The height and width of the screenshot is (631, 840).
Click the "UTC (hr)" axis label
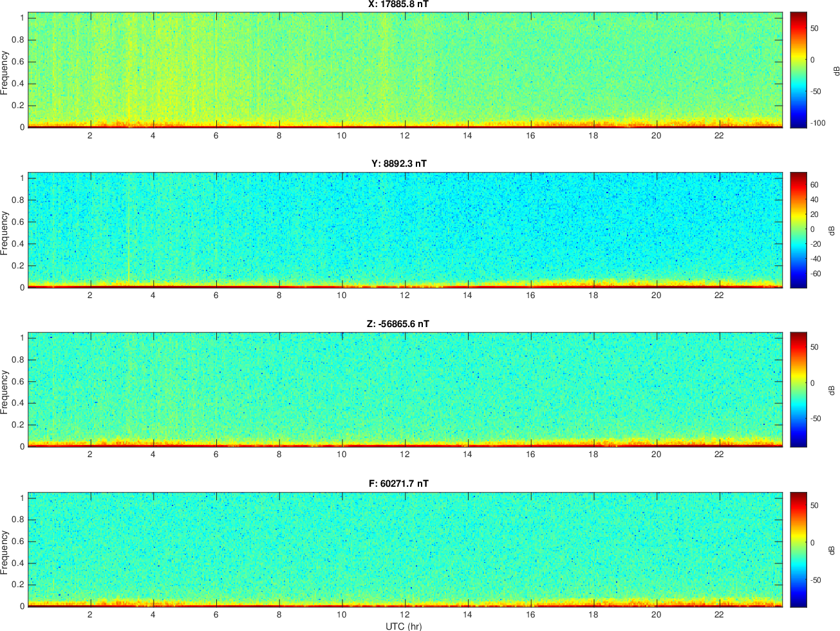click(404, 626)
